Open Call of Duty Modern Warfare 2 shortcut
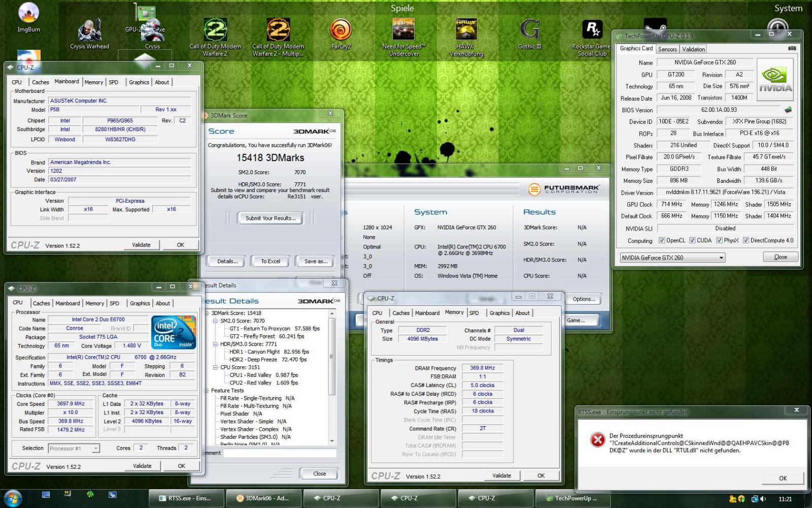 (215, 37)
